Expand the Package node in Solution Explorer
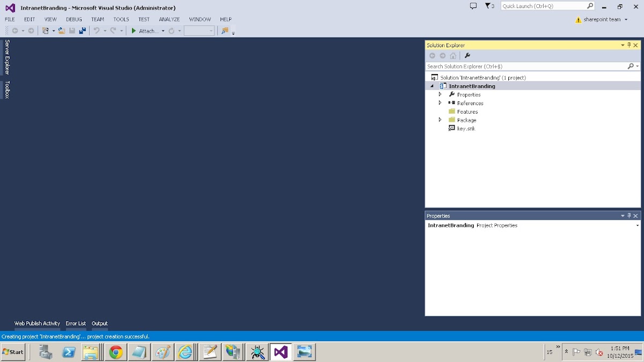Viewport: 644px width, 362px height. pyautogui.click(x=440, y=120)
